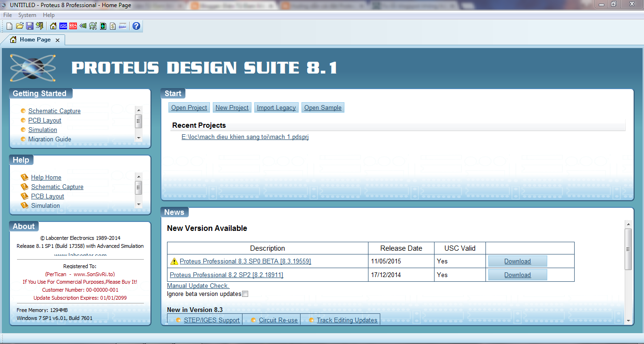Viewport: 644px width, 344px height.
Task: Click Proteus Professional 8.3 SP0 BETA link
Action: [245, 261]
